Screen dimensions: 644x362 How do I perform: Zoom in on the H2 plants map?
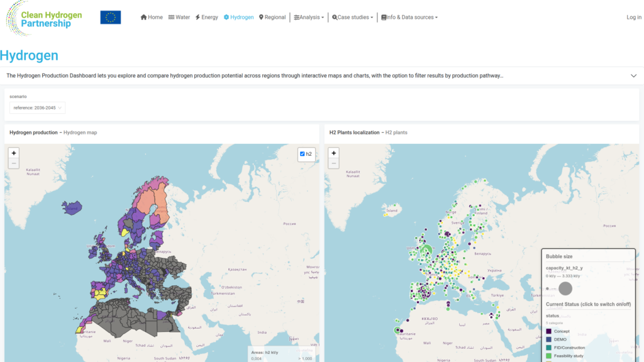pyautogui.click(x=333, y=153)
